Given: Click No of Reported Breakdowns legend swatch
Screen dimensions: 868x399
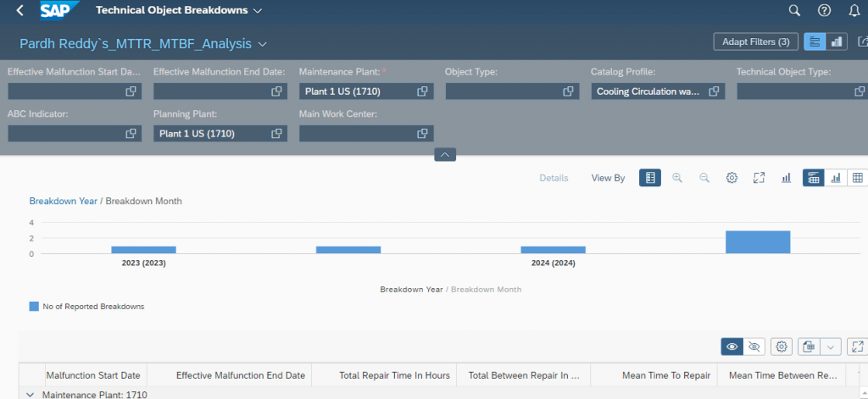Looking at the screenshot, I should tap(34, 306).
